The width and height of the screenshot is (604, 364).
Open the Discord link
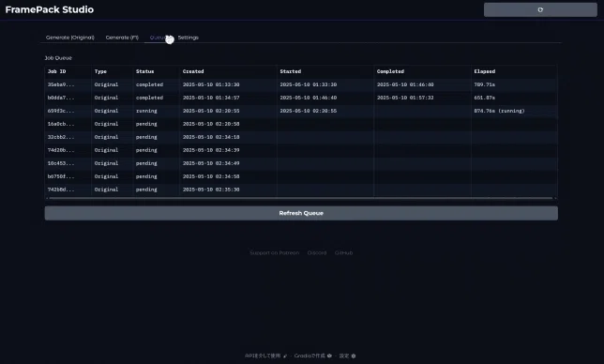pyautogui.click(x=317, y=252)
